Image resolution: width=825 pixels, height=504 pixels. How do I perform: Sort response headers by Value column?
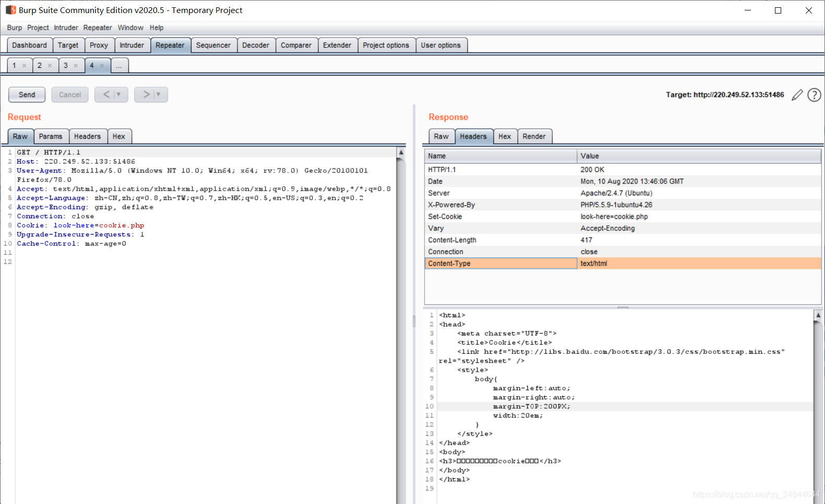[x=699, y=156]
